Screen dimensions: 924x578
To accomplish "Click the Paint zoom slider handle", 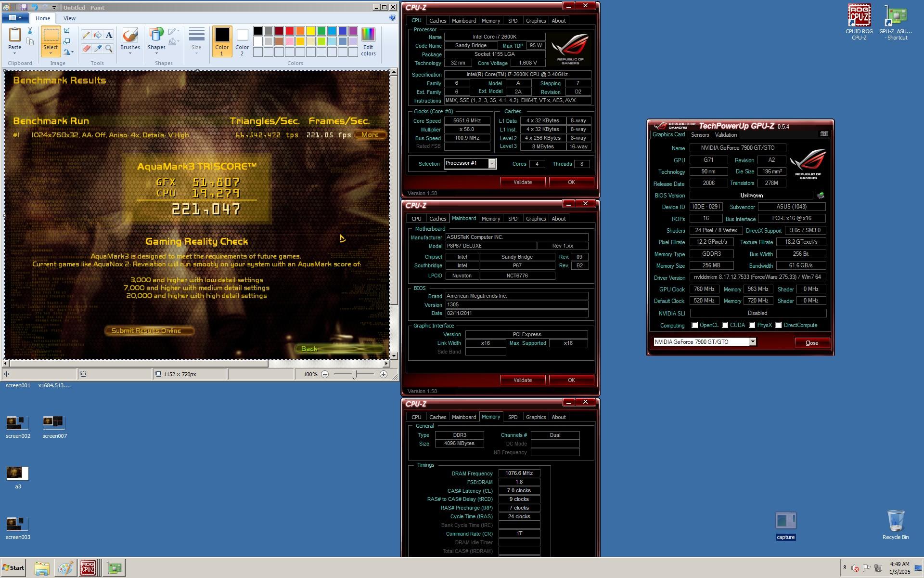I will click(x=355, y=375).
